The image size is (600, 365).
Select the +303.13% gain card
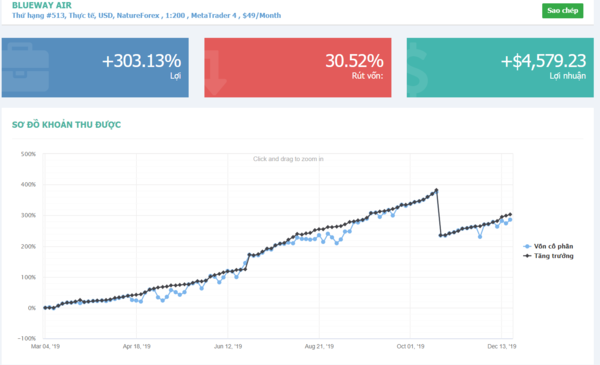[95, 67]
